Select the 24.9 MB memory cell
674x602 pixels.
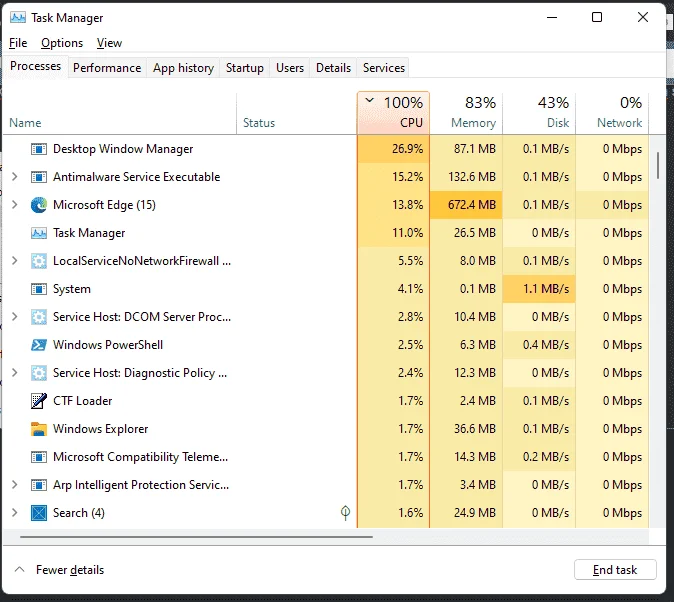[466, 513]
